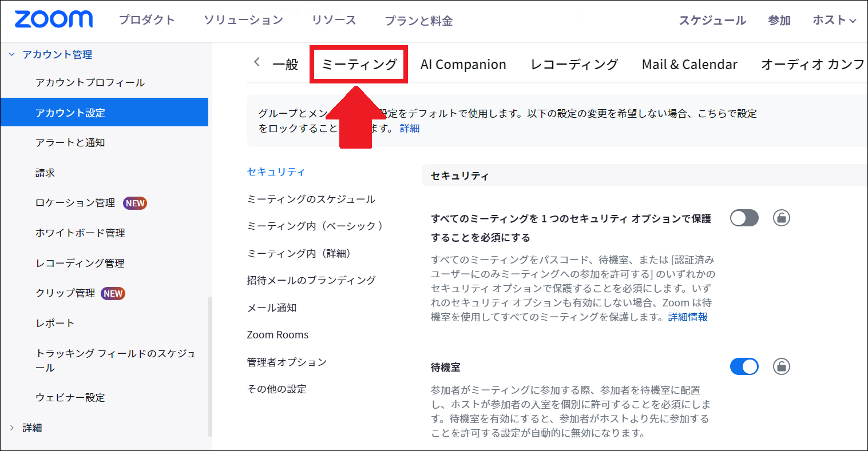Open クリップ管理 in sidebar
This screenshot has height=451, width=868.
(65, 293)
